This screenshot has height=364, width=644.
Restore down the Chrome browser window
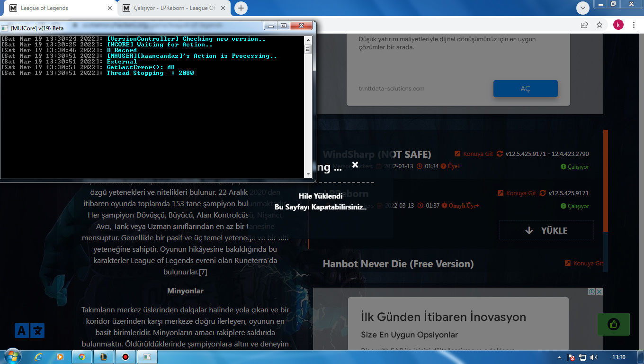[614, 4]
